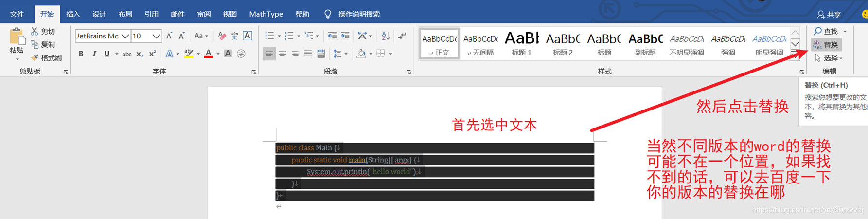This screenshot has height=219, width=868.
Task: Toggle superscript formatting
Action: click(x=152, y=54)
